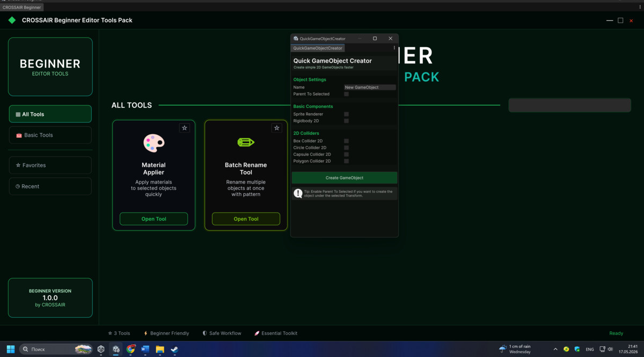Open Steam from the taskbar
Viewport: 644px width, 357px height.
[x=174, y=349]
